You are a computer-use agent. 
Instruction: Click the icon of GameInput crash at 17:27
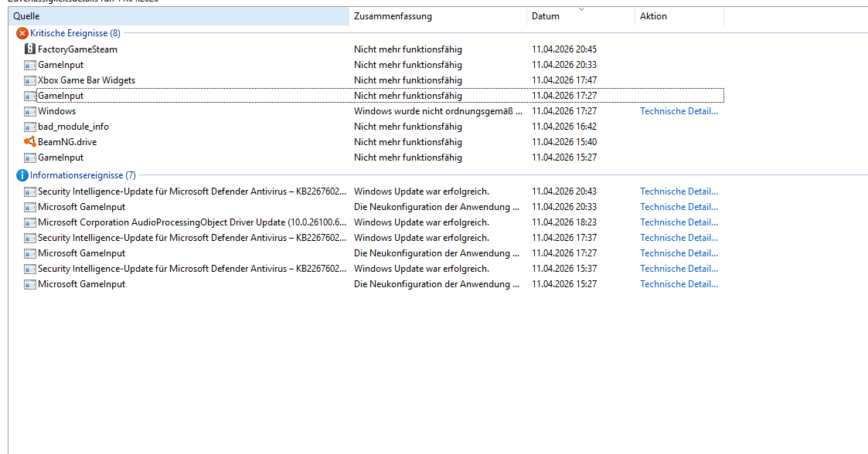coord(30,96)
